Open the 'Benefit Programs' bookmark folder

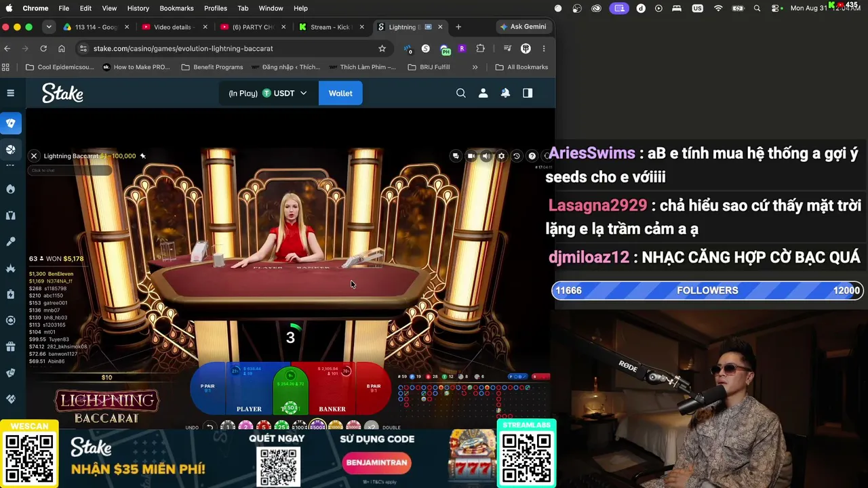[212, 67]
